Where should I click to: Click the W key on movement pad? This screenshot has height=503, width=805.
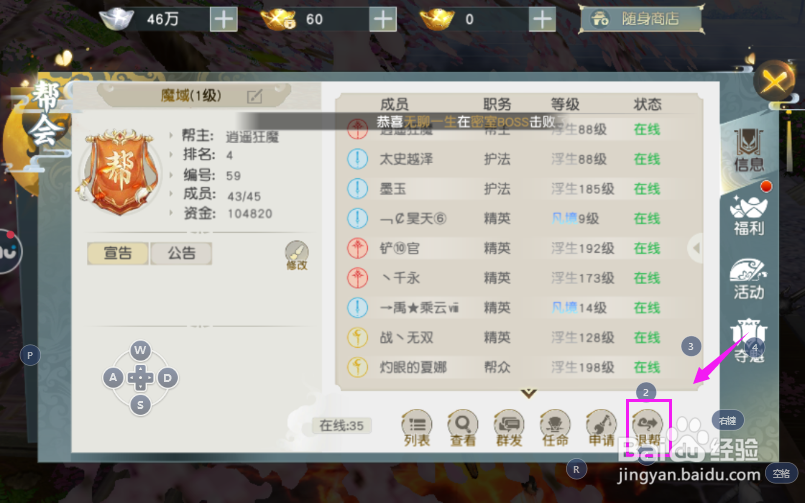point(140,351)
